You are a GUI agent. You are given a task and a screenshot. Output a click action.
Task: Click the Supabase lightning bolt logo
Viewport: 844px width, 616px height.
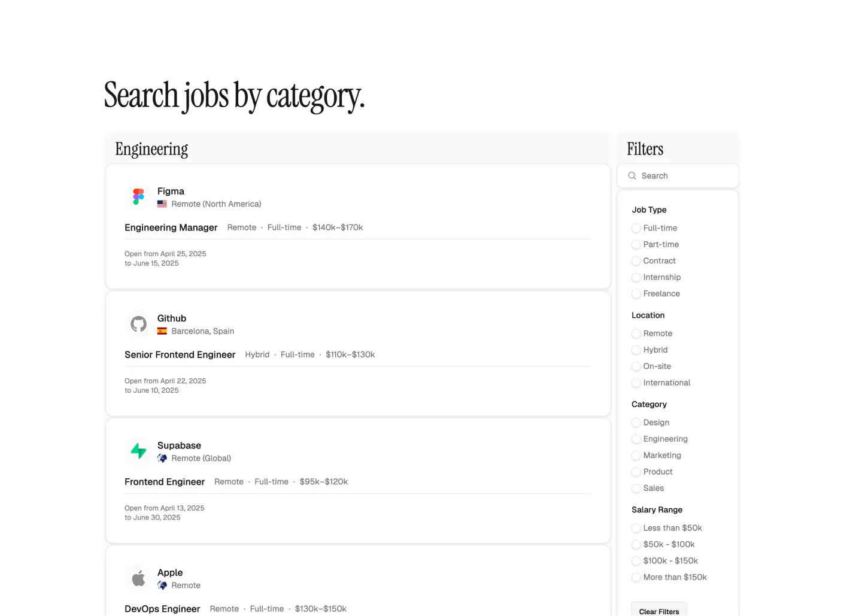tap(139, 451)
